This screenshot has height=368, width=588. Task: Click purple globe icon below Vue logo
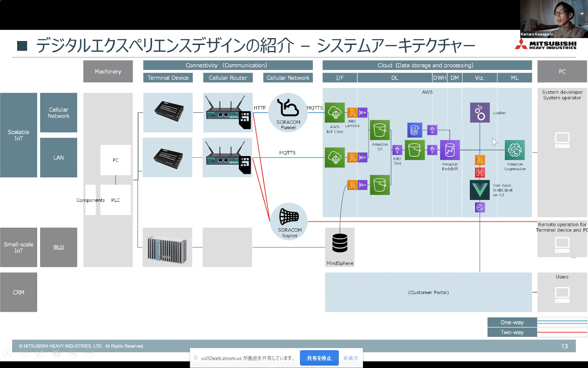[x=480, y=208]
